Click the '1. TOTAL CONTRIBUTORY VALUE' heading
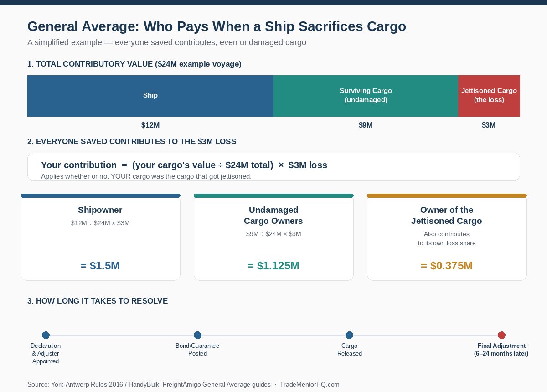 tap(134, 64)
